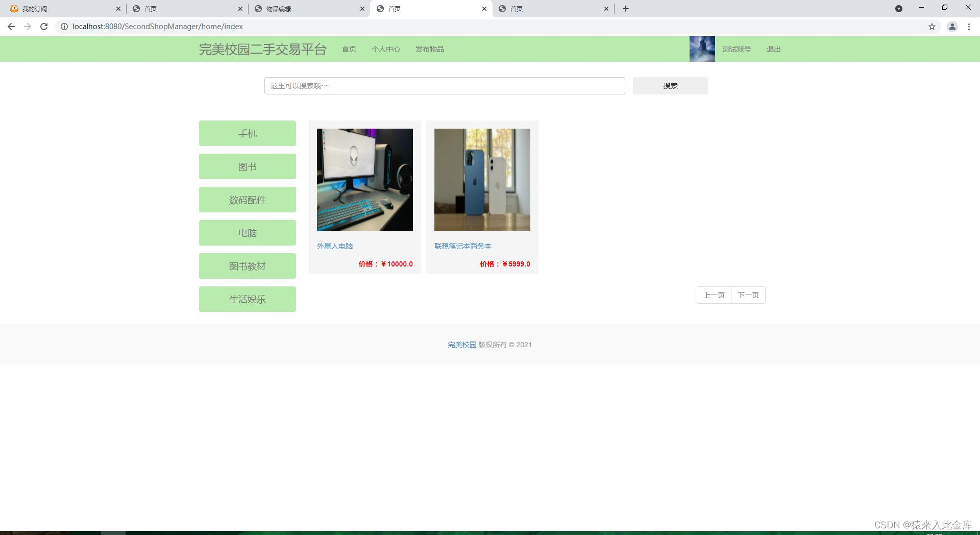Image resolution: width=980 pixels, height=535 pixels.
Task: Open 首页 in the site navigation
Action: click(x=349, y=49)
